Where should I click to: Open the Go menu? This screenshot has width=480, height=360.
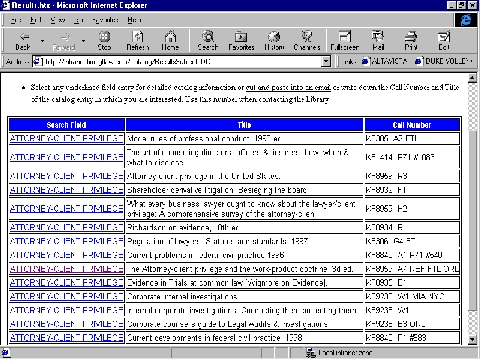coord(79,20)
